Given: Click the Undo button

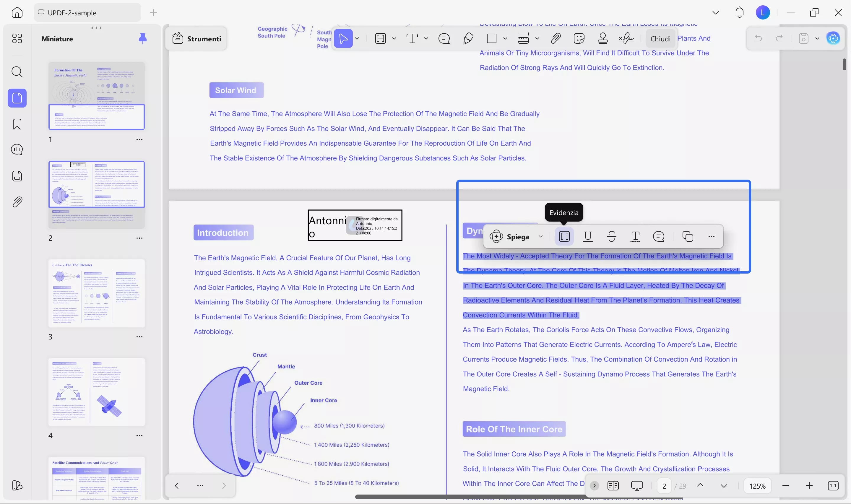Looking at the screenshot, I should pyautogui.click(x=758, y=38).
